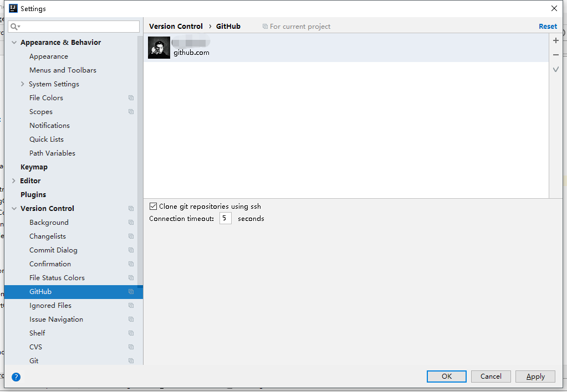Click project-level icon next to Git
The height and width of the screenshot is (392, 567).
131,361
